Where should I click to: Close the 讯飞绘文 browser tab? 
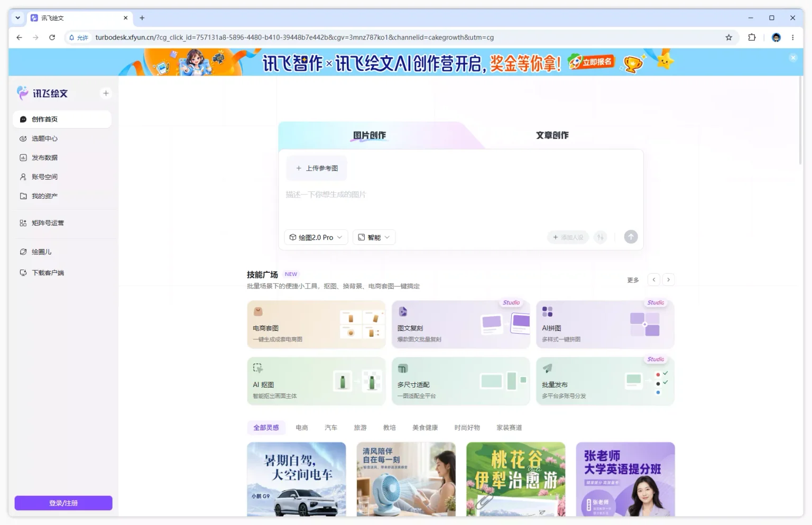[125, 18]
